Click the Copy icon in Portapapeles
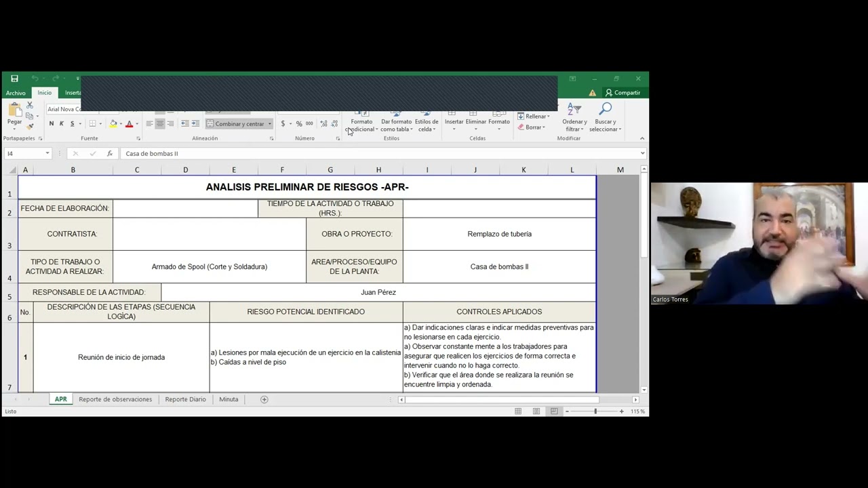 (29, 116)
